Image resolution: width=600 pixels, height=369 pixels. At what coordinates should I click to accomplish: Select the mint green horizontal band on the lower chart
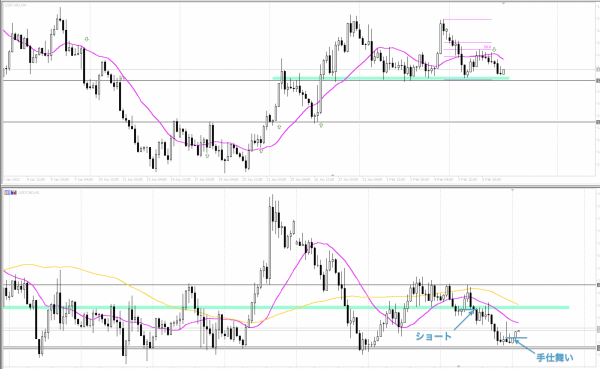pos(286,307)
